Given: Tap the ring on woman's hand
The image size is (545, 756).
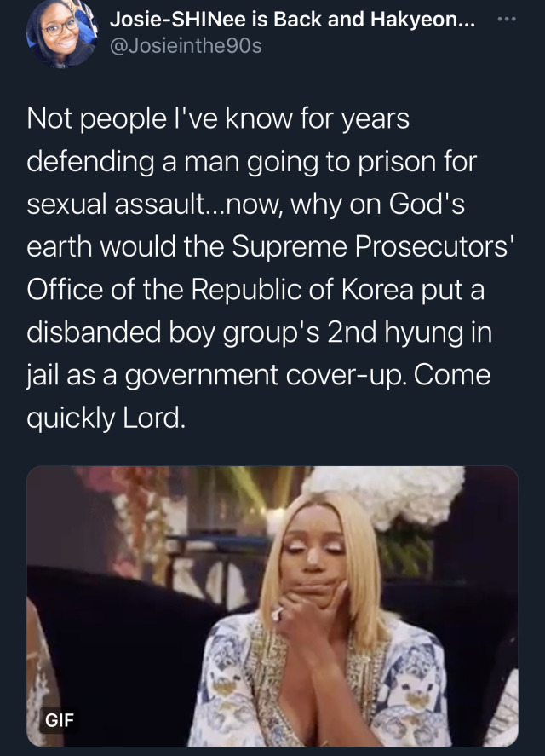Looking at the screenshot, I should pyautogui.click(x=278, y=614).
